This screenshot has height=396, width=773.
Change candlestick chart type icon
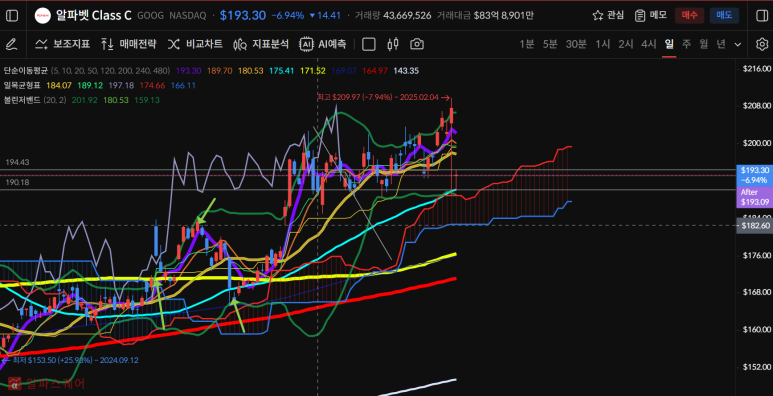(x=393, y=45)
